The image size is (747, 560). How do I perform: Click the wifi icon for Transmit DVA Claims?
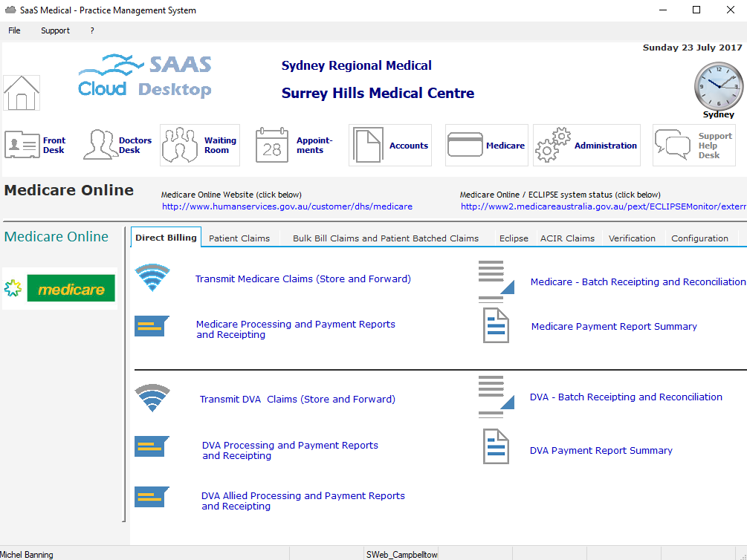tap(152, 398)
